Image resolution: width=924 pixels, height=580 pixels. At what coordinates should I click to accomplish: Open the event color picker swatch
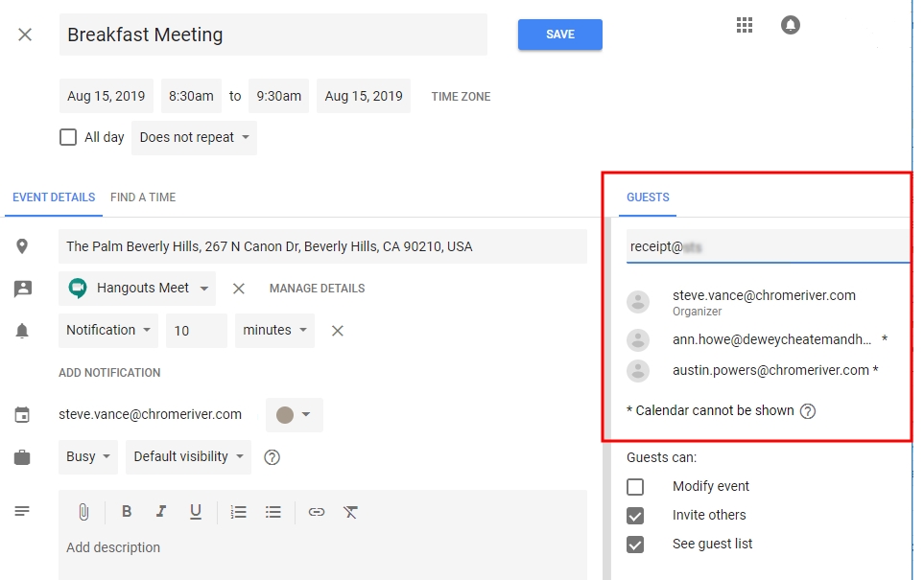click(294, 415)
